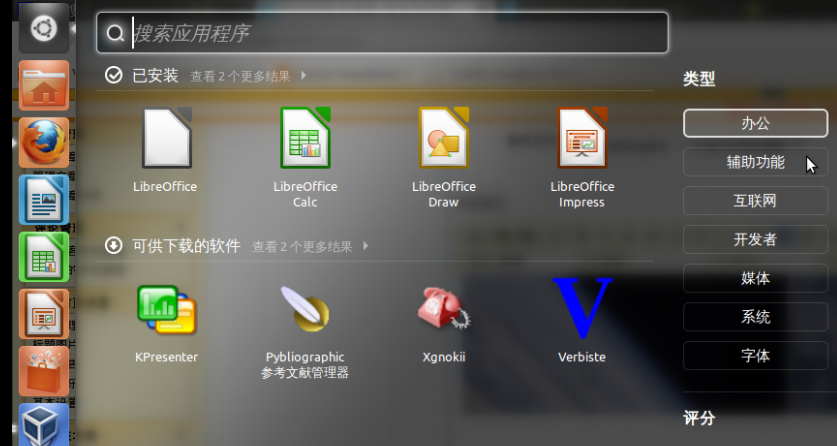Click the arrow after downloadable software results
Image resolution: width=837 pixels, height=446 pixels.
366,246
